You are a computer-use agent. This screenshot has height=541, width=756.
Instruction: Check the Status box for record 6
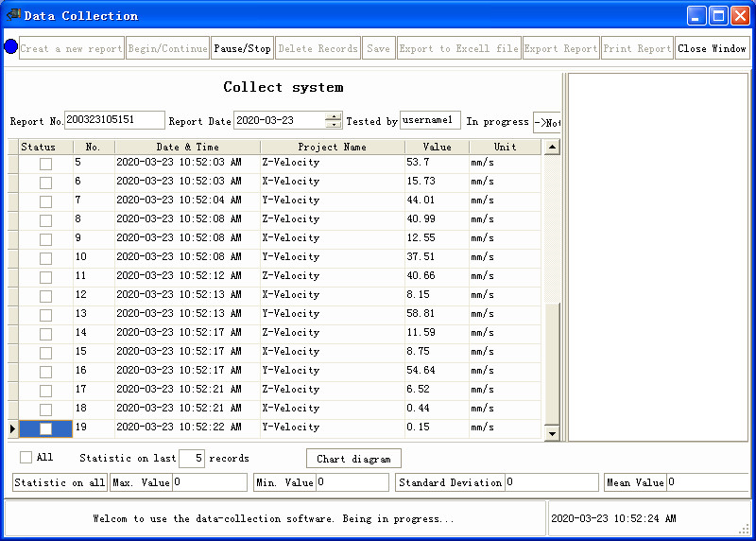point(45,183)
